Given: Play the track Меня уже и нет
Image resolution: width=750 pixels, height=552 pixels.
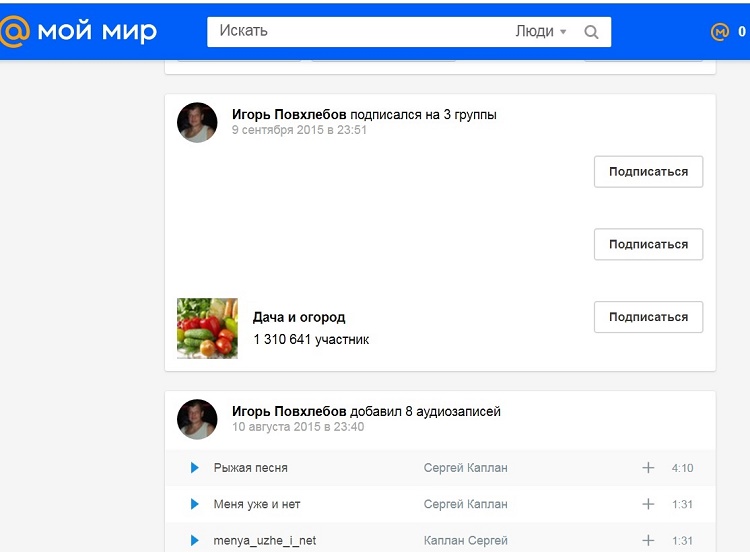Looking at the screenshot, I should click(195, 504).
